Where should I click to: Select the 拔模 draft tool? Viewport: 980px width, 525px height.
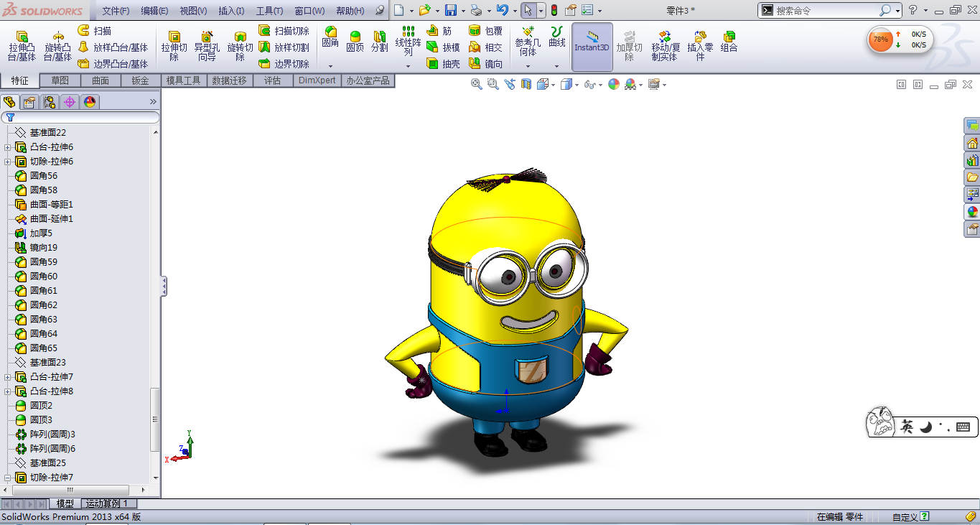[x=443, y=47]
